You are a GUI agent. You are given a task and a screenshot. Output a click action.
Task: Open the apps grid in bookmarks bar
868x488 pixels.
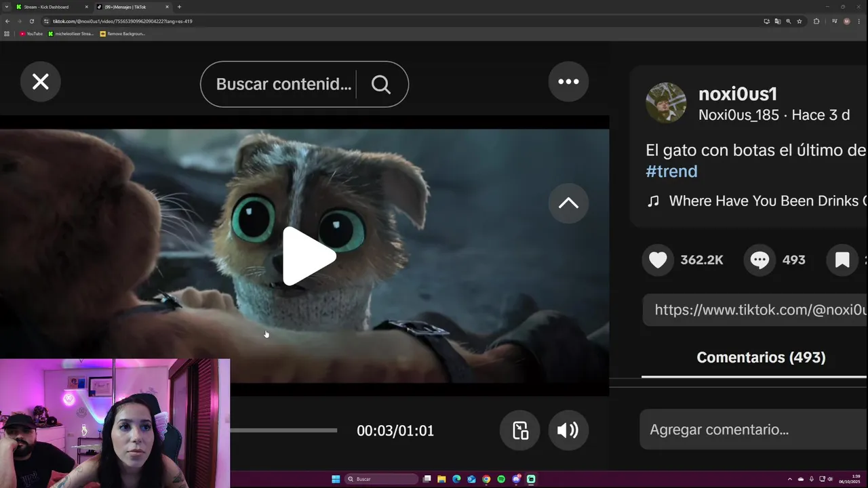[7, 33]
